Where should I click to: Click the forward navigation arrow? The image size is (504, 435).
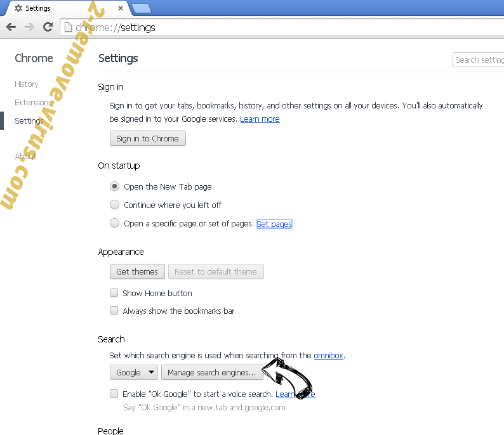pyautogui.click(x=30, y=27)
